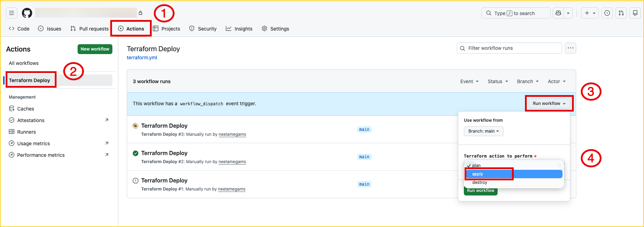Open the pull requests icon in header
Image resolution: width=644 pixels, height=227 pixels.
coord(621,13)
